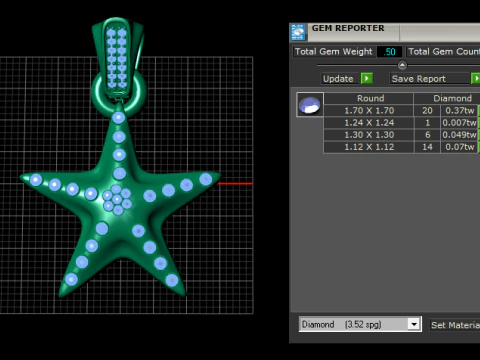Click the 0.07tw weight cell

tap(459, 147)
